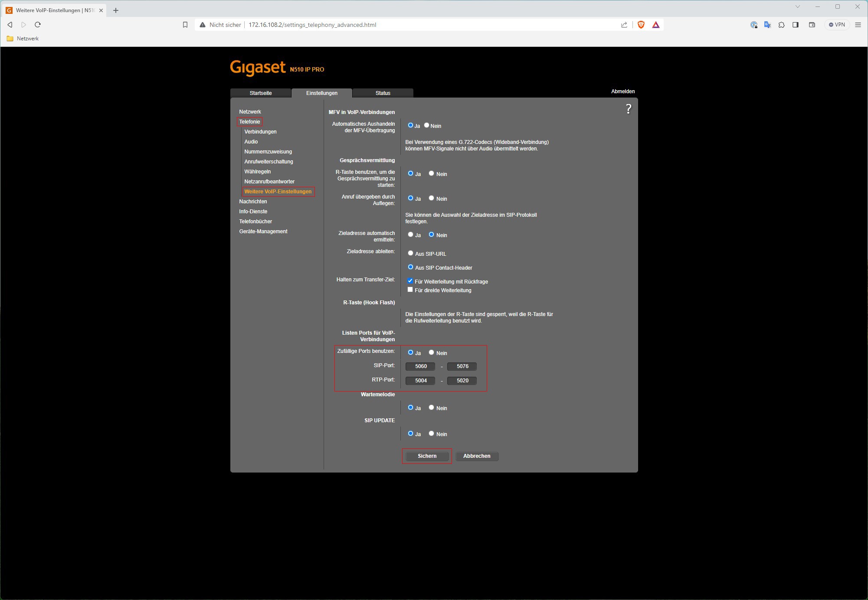Click the 'Nicht sicher' warning icon

pos(203,25)
